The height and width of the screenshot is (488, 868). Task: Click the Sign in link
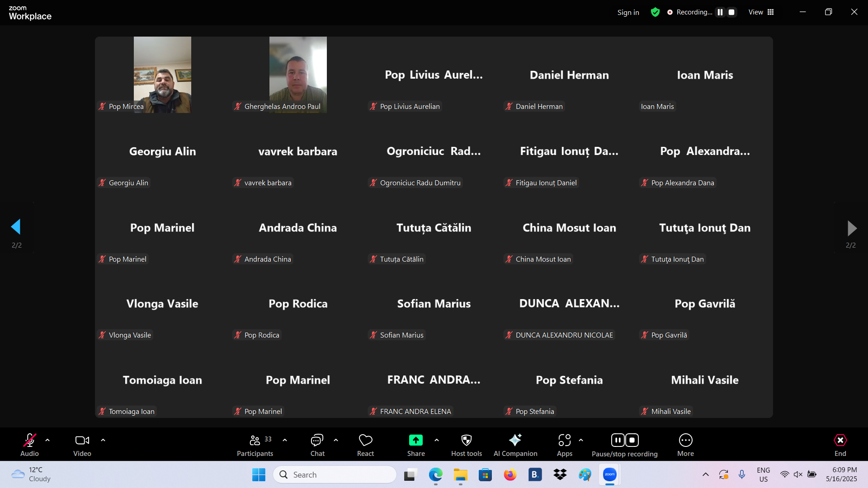(x=628, y=12)
